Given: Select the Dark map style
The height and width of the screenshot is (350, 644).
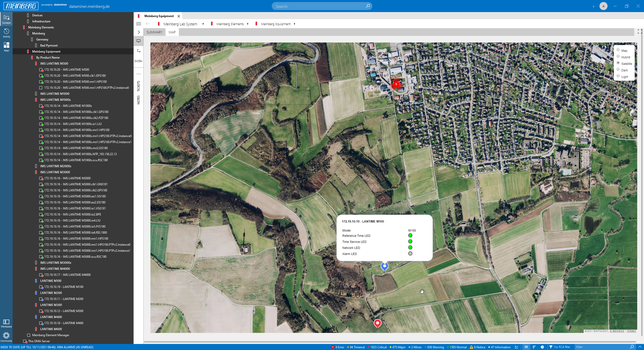Looking at the screenshot, I should coord(618,69).
